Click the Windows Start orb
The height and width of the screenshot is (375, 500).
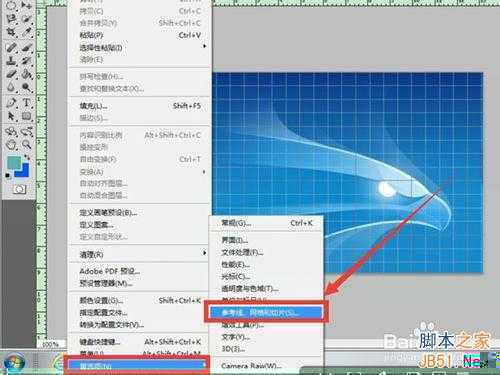(x=14, y=363)
